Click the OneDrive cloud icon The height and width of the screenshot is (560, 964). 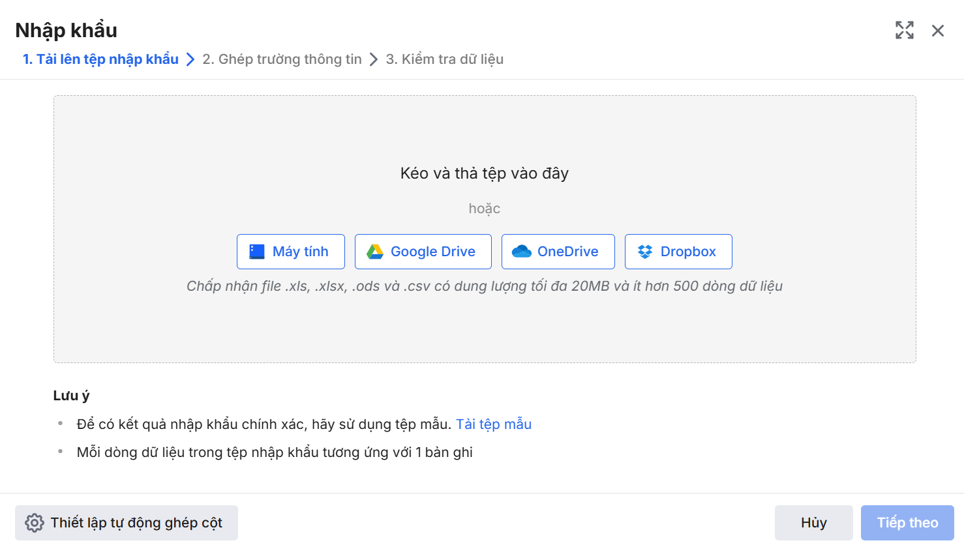pyautogui.click(x=522, y=252)
